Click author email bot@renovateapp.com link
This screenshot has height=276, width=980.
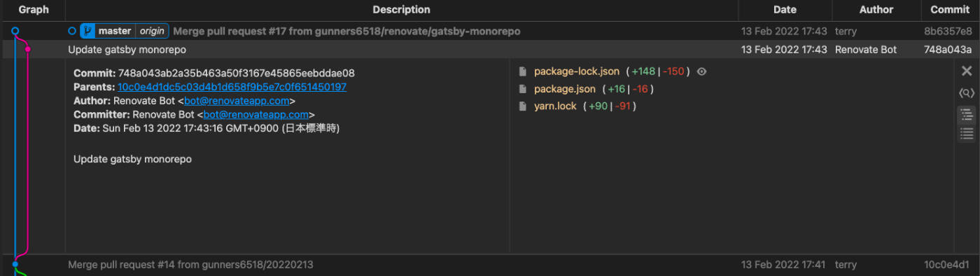[237, 101]
